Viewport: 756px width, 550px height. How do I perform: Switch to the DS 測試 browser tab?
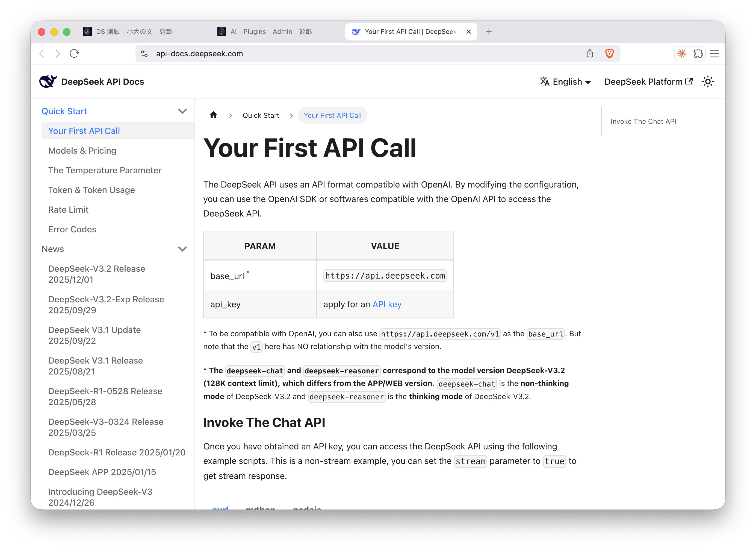(x=133, y=32)
